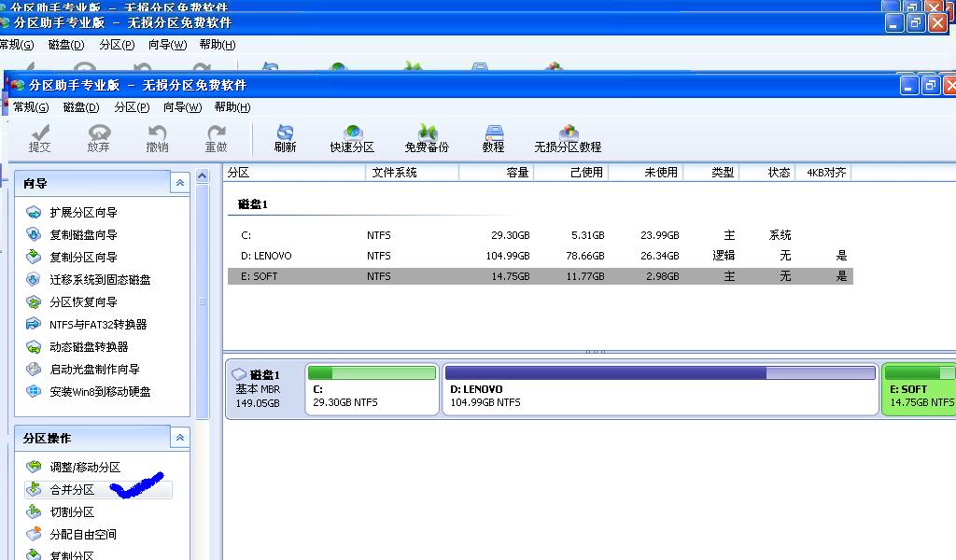Click the 系统 status cell

[x=780, y=235]
